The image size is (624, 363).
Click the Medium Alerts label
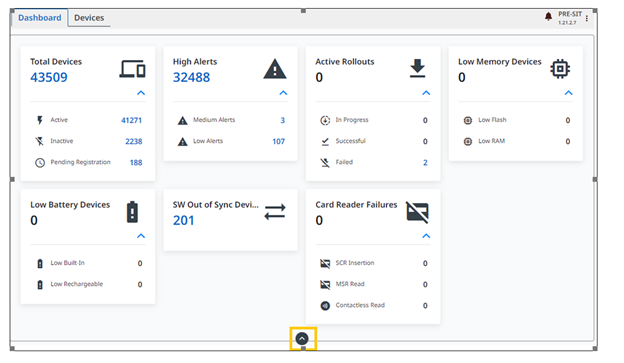(214, 120)
